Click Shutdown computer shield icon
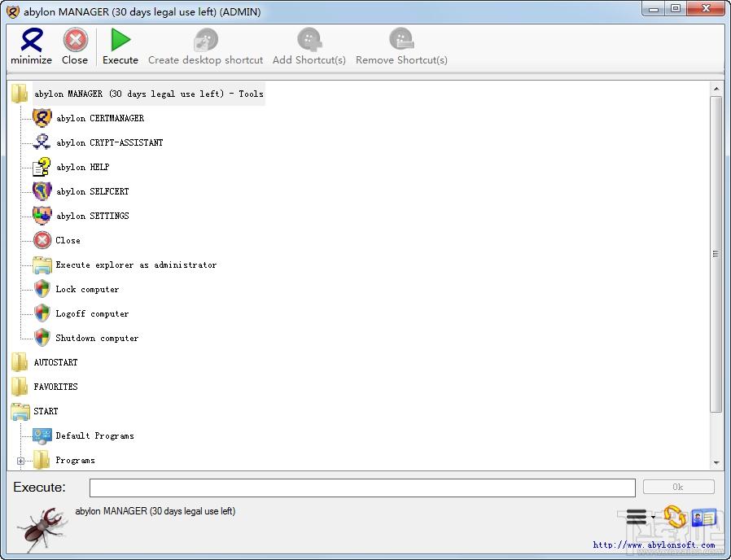The height and width of the screenshot is (560, 731). [42, 338]
